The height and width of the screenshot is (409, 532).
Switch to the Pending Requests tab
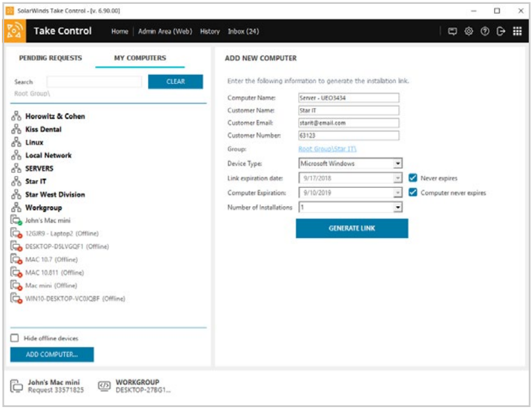(50, 58)
